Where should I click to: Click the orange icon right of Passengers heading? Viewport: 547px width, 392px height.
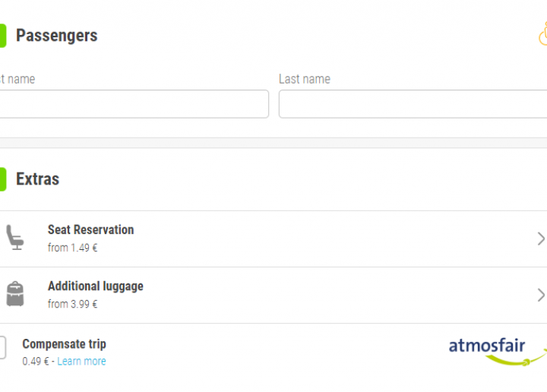pyautogui.click(x=542, y=35)
